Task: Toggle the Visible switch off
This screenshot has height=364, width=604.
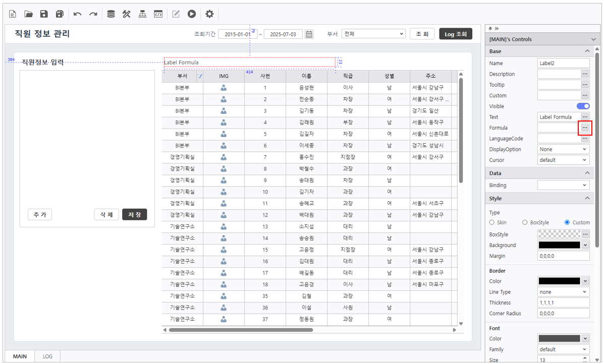Action: click(583, 106)
